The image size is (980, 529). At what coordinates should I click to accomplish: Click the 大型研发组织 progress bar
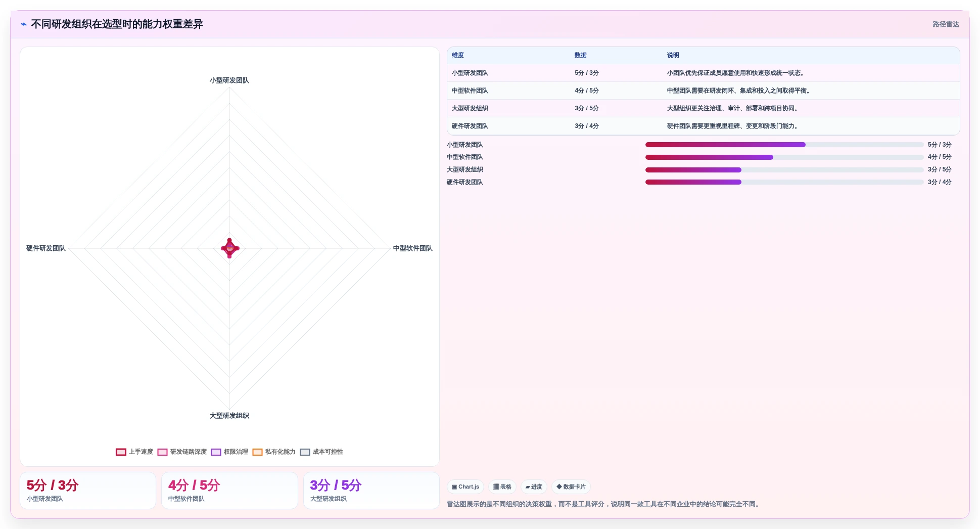(x=784, y=170)
